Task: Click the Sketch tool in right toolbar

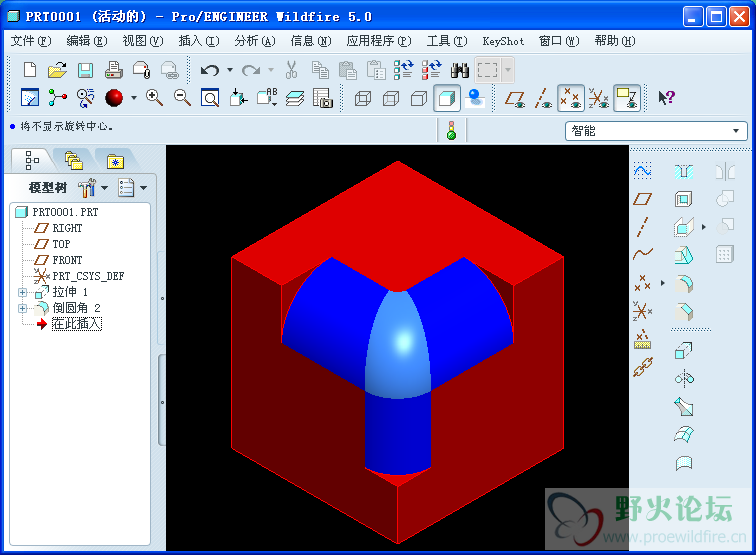Action: click(643, 170)
